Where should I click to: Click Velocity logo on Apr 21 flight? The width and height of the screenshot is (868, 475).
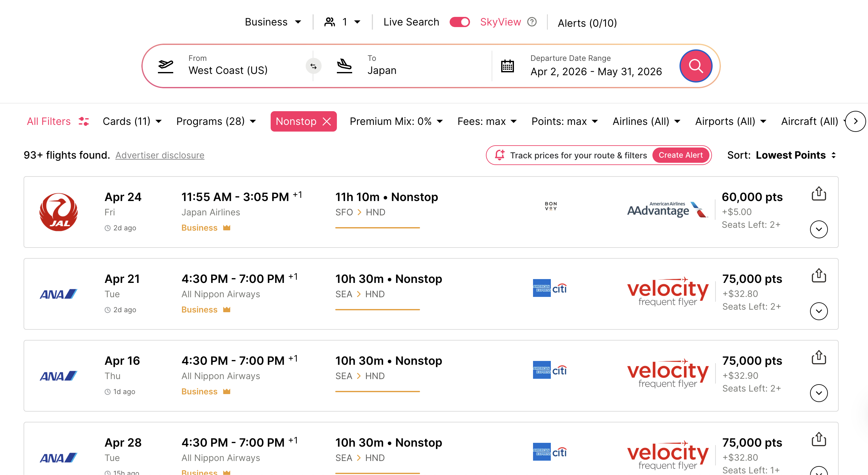tap(667, 291)
